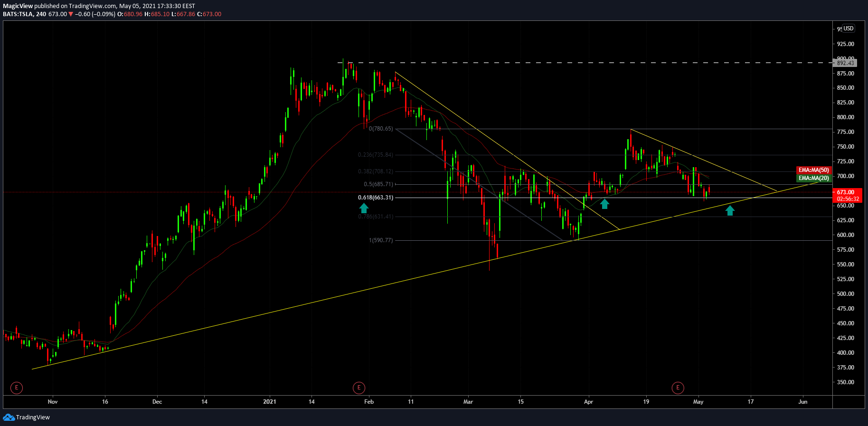Click the green up arrow near mid-May
This screenshot has height=426, width=868.
point(730,210)
